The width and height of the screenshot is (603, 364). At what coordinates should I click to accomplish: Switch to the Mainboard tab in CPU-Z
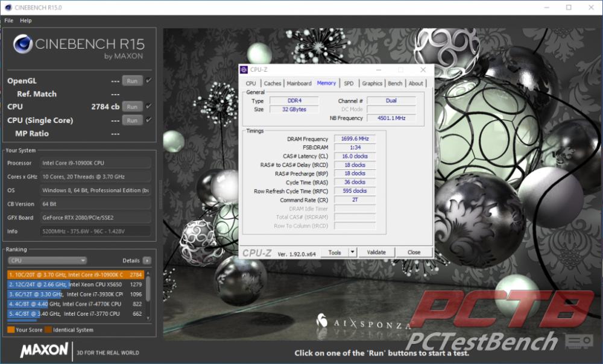click(299, 83)
